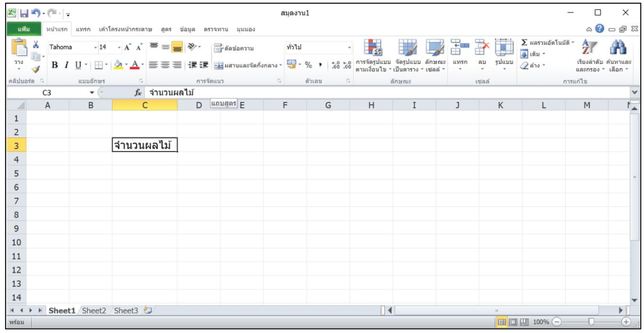Click the zoom slider handle
This screenshot has height=333, width=644.
point(591,322)
